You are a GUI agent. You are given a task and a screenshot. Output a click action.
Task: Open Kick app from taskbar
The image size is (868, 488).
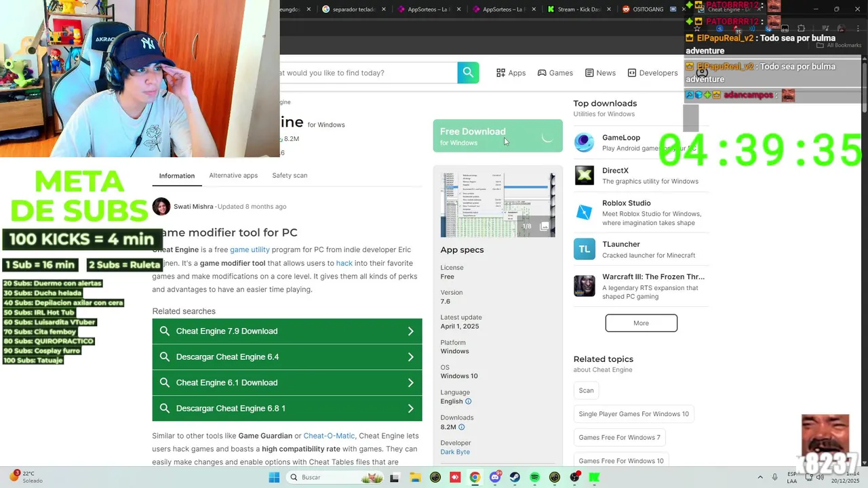coord(595,477)
